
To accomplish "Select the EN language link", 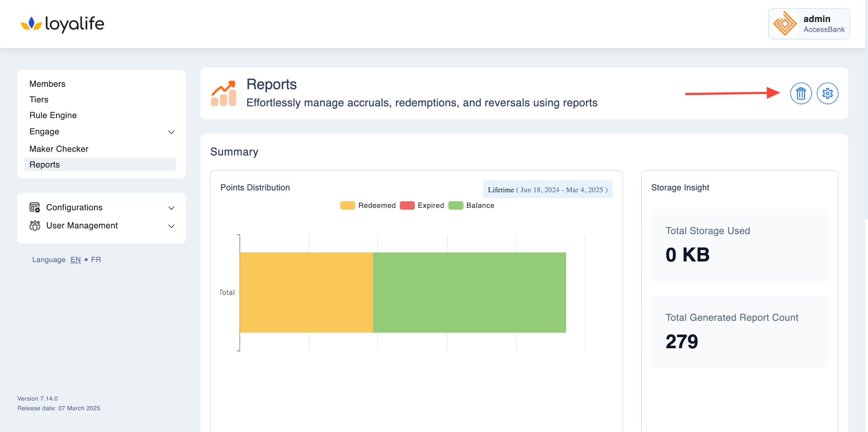I will pos(76,259).
